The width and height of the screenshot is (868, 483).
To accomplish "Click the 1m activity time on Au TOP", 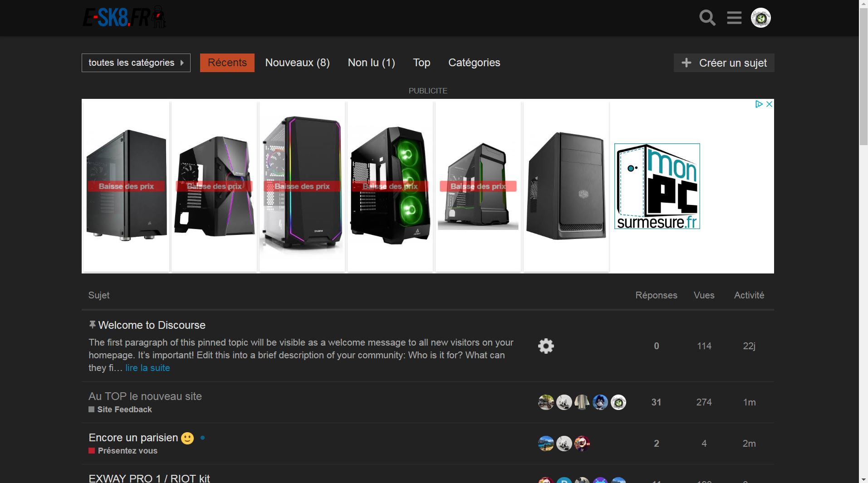I will pyautogui.click(x=749, y=402).
